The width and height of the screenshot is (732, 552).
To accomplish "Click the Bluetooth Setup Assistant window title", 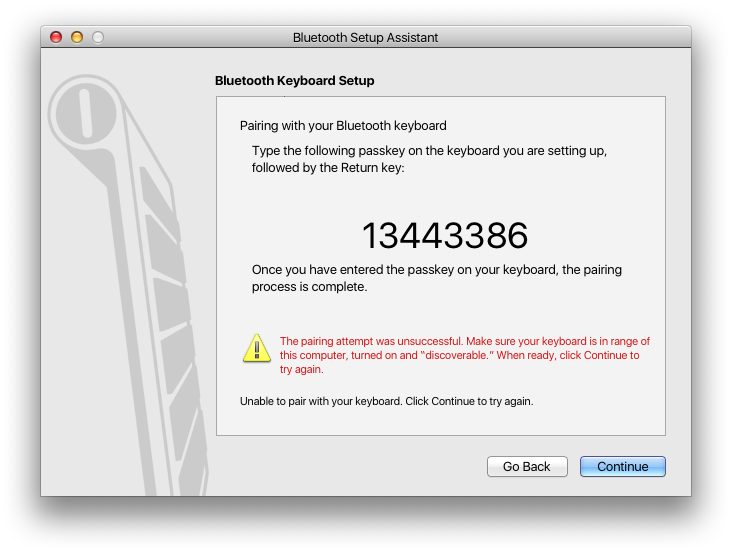I will click(x=365, y=38).
